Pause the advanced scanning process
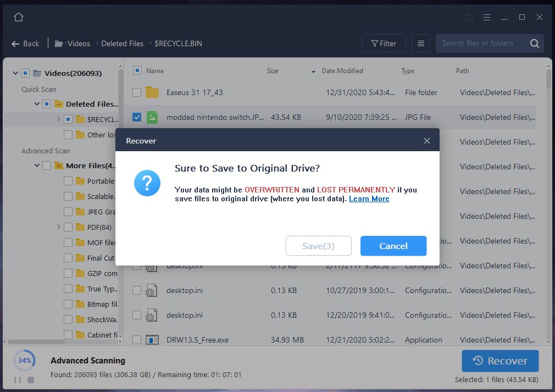555x392 pixels. click(x=18, y=379)
